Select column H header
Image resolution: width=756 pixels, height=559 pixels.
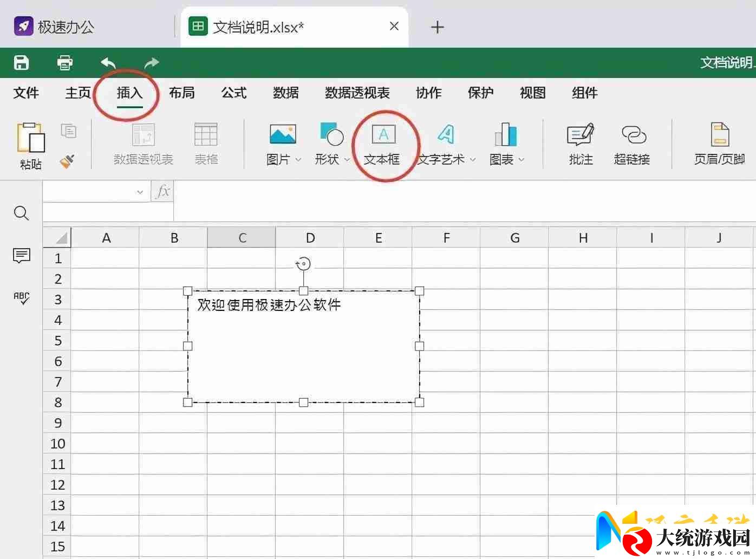pyautogui.click(x=583, y=237)
